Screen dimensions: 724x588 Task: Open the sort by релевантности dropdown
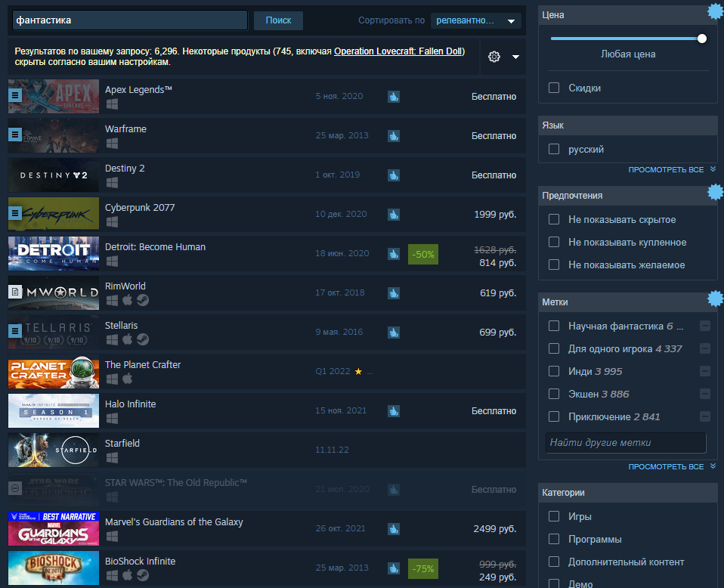[x=475, y=21]
